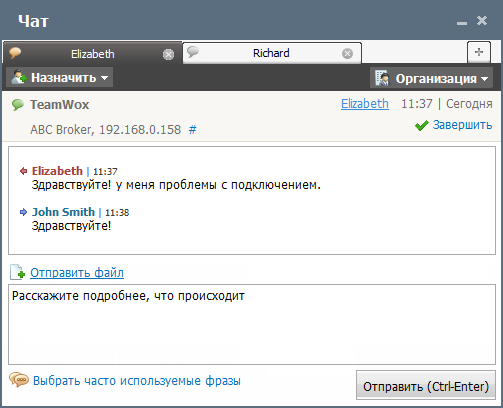Click the organization building icon
The image size is (503, 408).
point(382,78)
